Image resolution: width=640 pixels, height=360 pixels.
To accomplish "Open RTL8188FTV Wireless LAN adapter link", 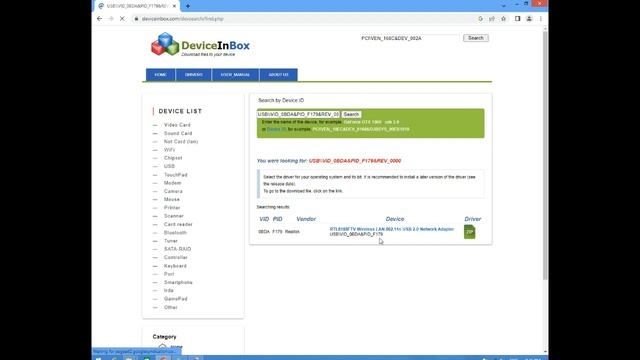I will tap(391, 229).
